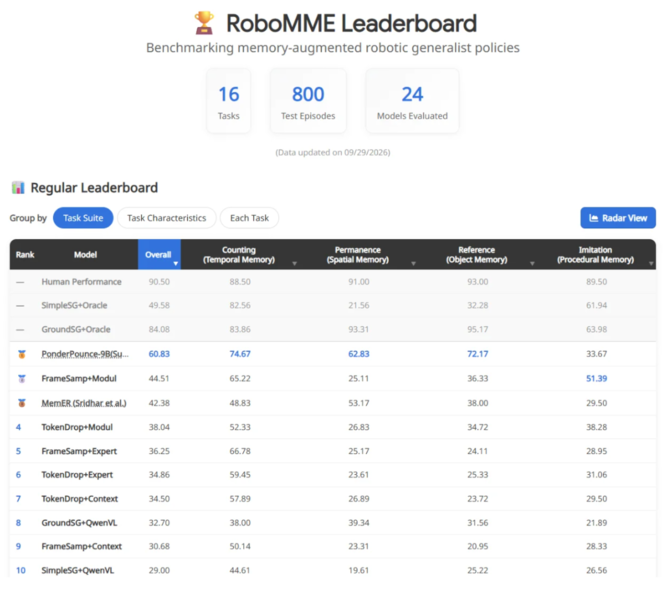The width and height of the screenshot is (670, 591).
Task: Click the Model column header
Action: (x=85, y=255)
